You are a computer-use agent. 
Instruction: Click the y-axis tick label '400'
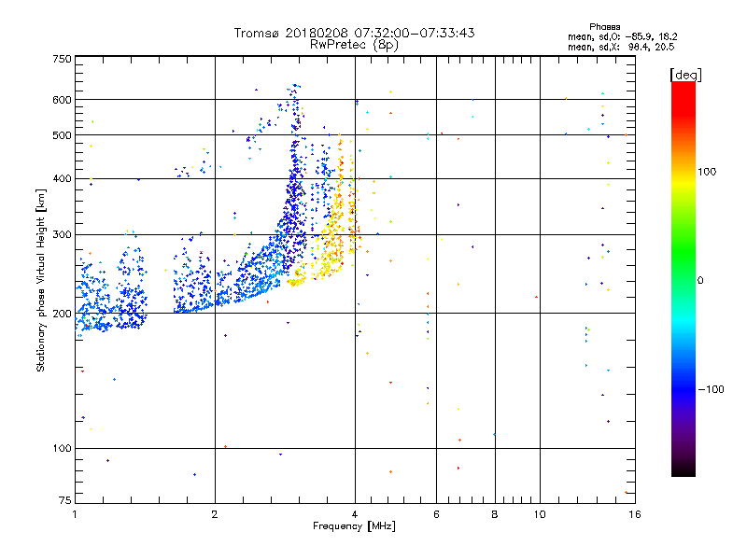[63, 179]
